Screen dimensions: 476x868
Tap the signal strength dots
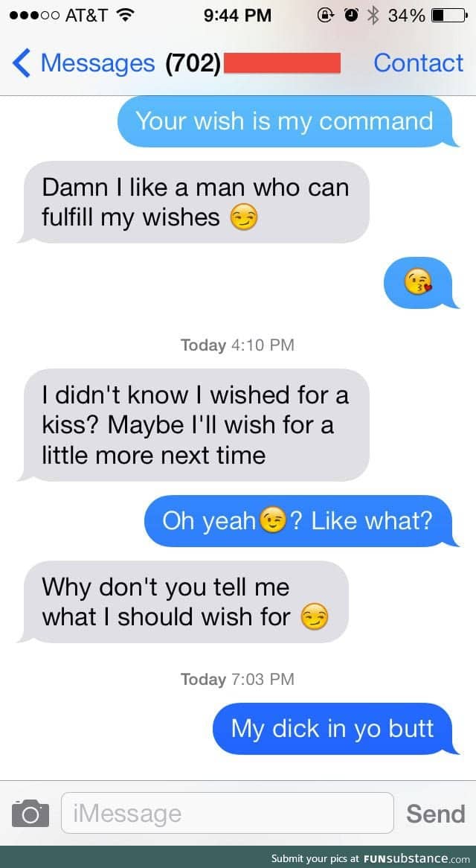[34, 16]
